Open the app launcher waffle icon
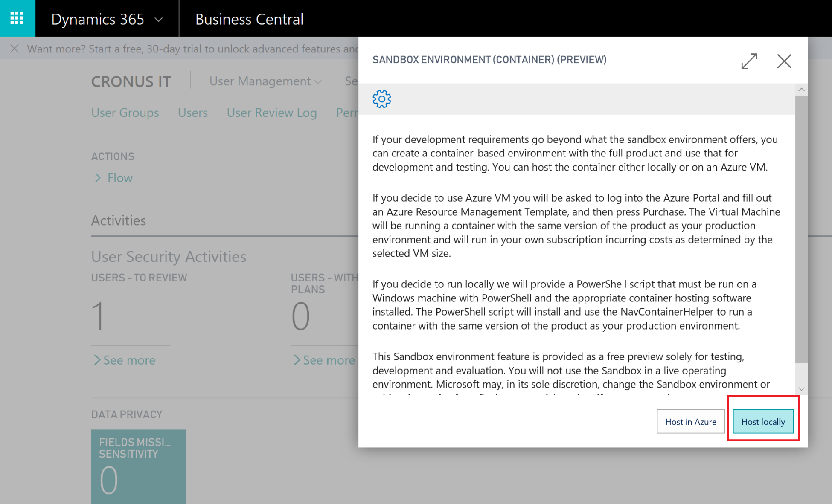Viewport: 832px width, 504px height. (17, 18)
